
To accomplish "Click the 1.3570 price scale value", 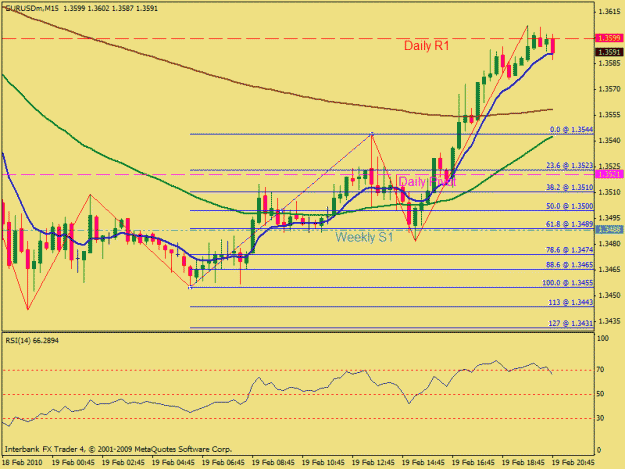I will pyautogui.click(x=609, y=89).
